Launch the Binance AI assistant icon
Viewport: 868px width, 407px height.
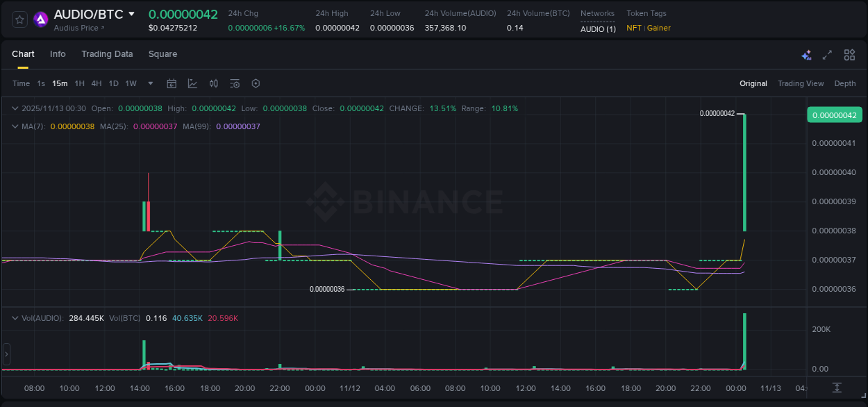pyautogui.click(x=806, y=55)
